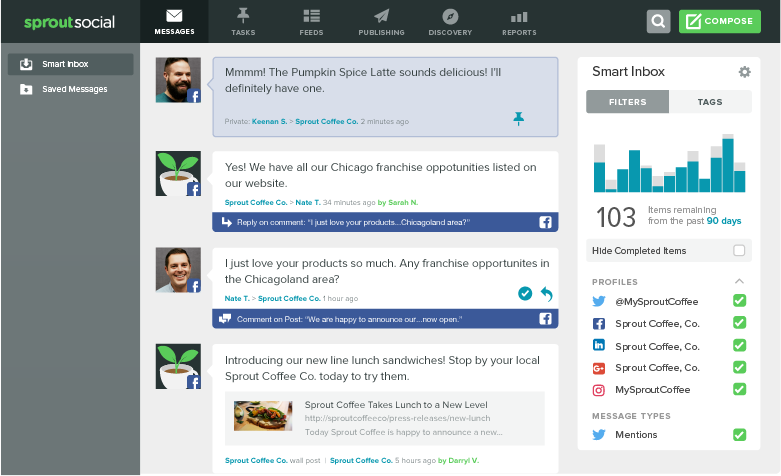Click Keenan S. profile photo
This screenshot has width=781, height=476.
click(178, 80)
